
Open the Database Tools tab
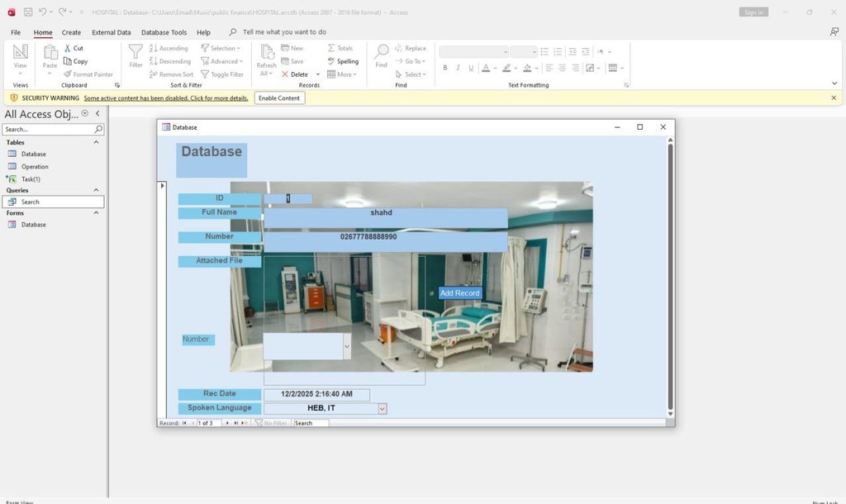point(164,32)
